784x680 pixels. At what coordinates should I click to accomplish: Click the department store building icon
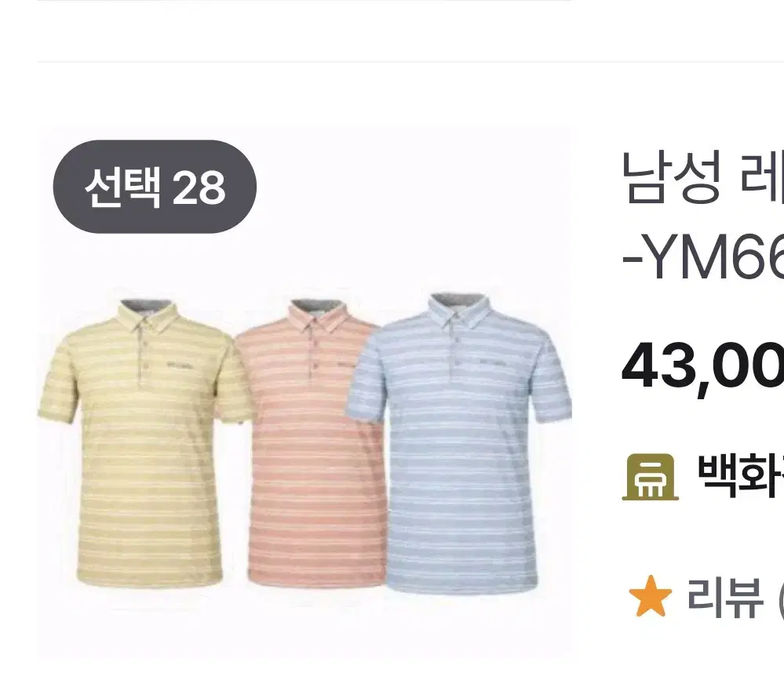(x=650, y=477)
